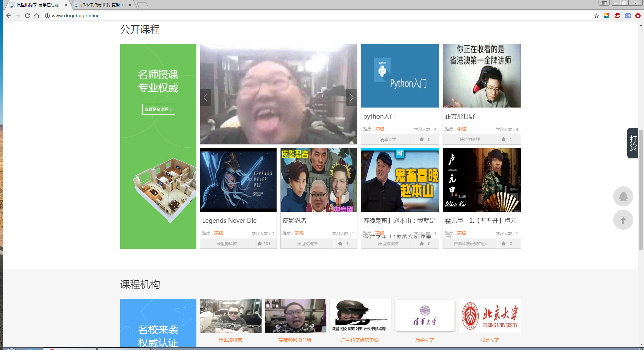Open the AdBlock Plus extension icon

click(x=617, y=16)
